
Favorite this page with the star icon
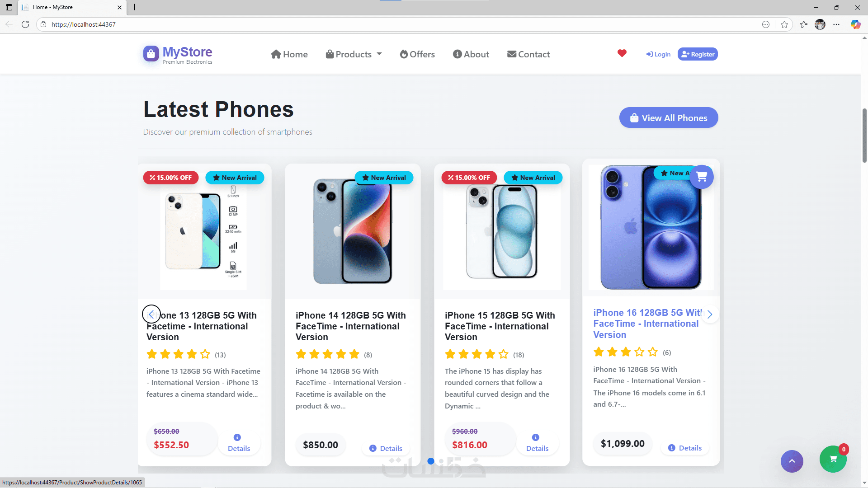784,24
